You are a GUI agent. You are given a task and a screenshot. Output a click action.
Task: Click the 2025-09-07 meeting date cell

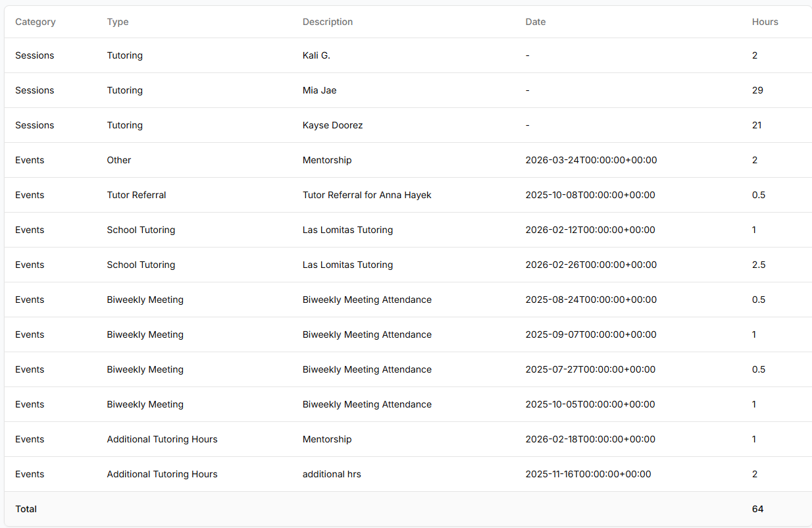click(x=591, y=334)
